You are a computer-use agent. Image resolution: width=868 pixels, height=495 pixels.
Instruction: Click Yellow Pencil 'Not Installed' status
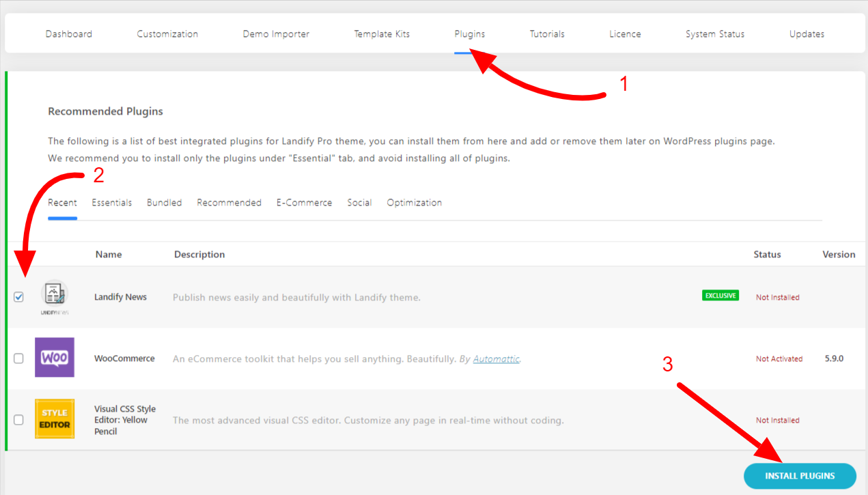click(778, 421)
